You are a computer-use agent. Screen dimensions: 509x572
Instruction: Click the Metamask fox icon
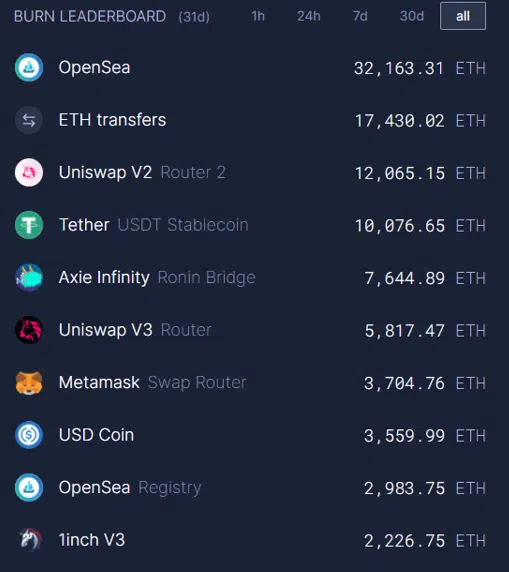click(x=29, y=383)
